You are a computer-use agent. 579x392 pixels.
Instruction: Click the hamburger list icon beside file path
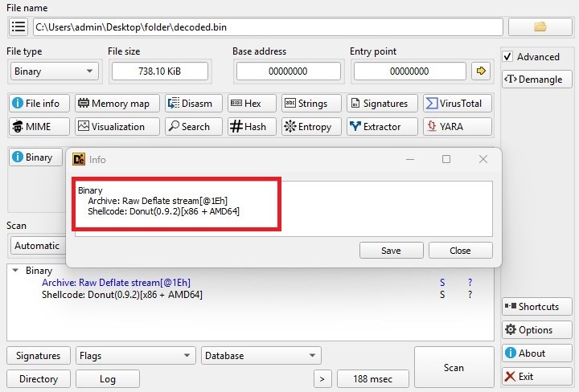18,27
